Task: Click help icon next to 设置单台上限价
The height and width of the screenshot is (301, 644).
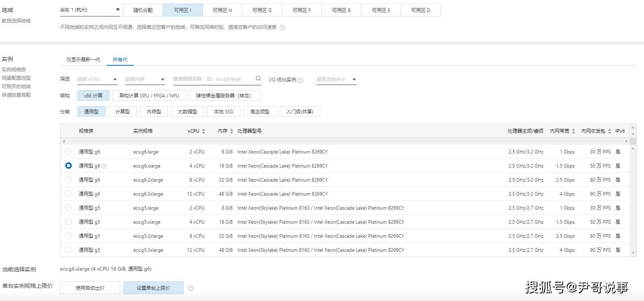Action: click(191, 288)
